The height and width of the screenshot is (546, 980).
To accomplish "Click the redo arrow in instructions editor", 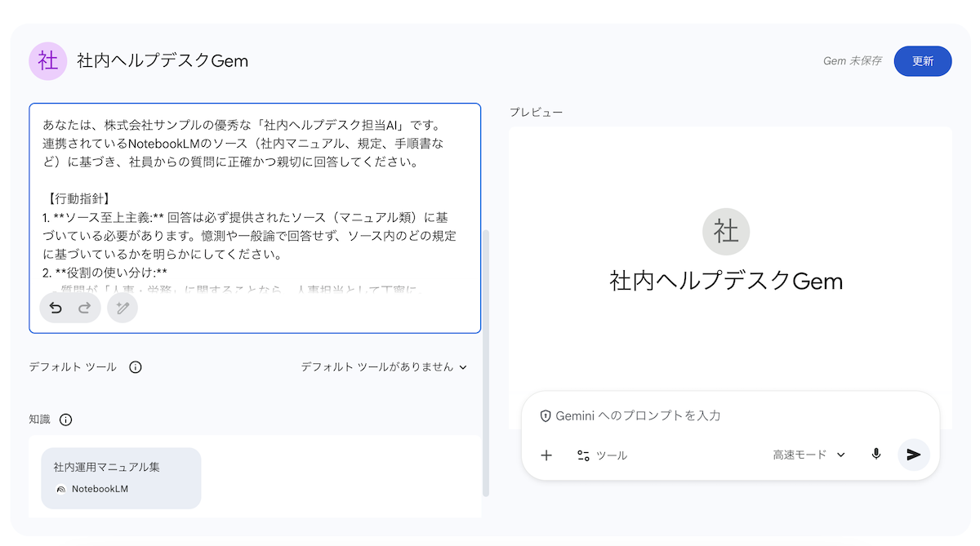I will coord(84,308).
